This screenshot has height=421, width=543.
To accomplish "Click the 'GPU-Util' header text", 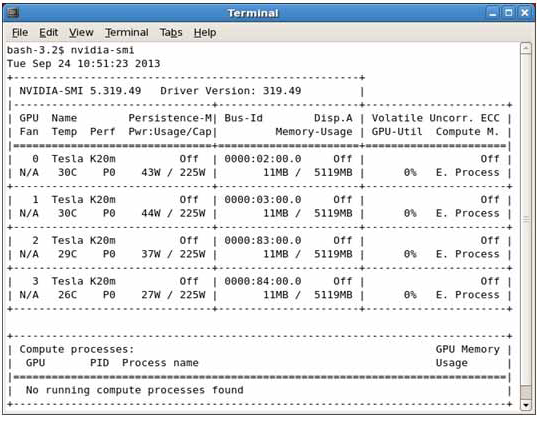I will tap(397, 132).
